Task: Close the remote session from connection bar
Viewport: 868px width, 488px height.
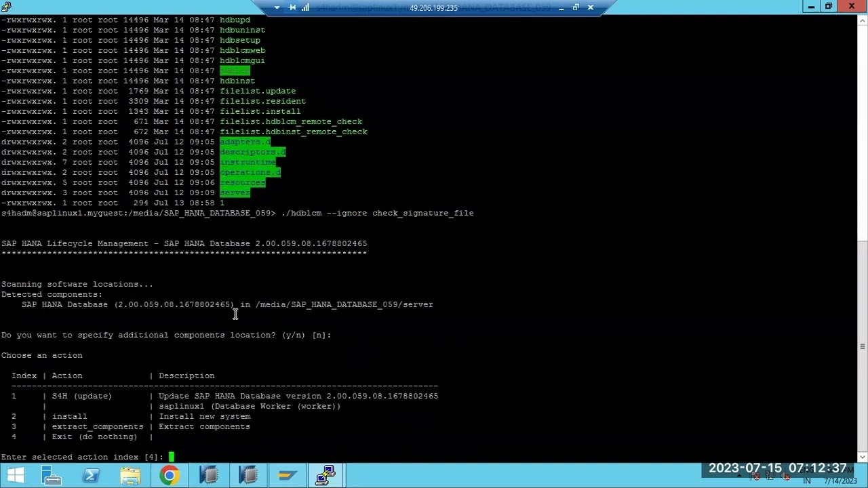Action: tap(590, 7)
